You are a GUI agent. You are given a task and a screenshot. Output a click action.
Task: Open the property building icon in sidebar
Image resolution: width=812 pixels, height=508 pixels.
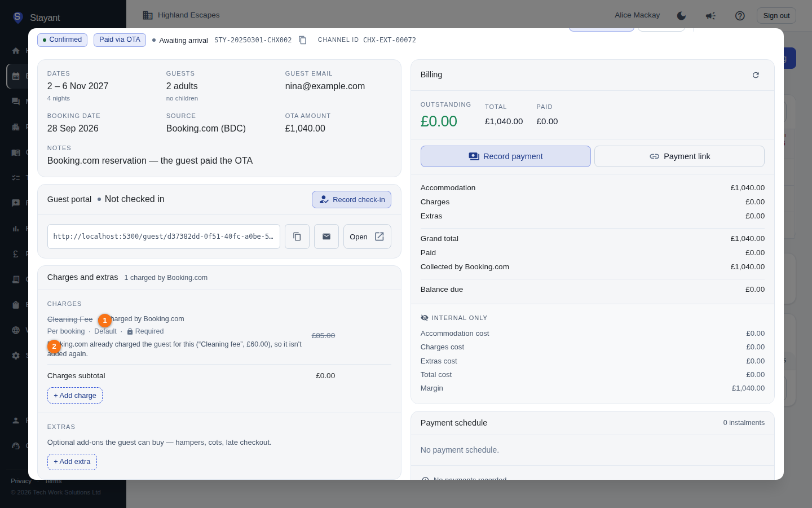point(16,127)
